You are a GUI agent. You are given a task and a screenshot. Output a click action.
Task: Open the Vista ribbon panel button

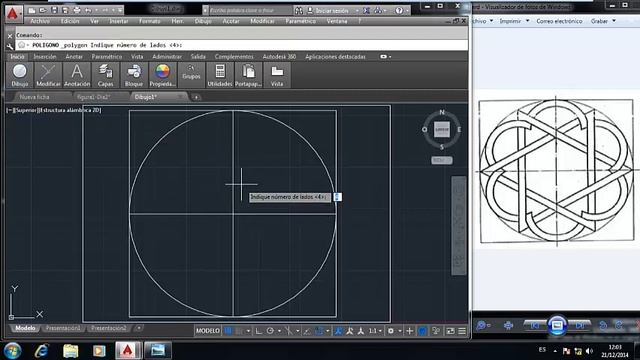[x=277, y=75]
